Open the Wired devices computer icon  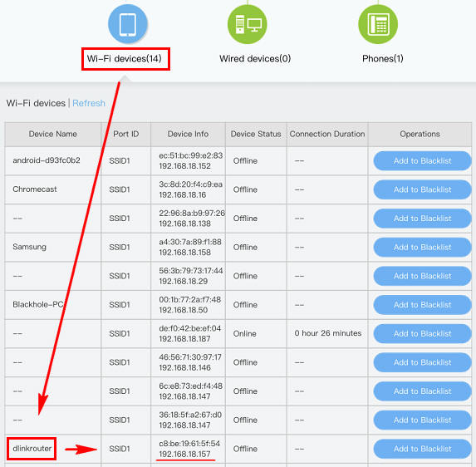coord(248,24)
